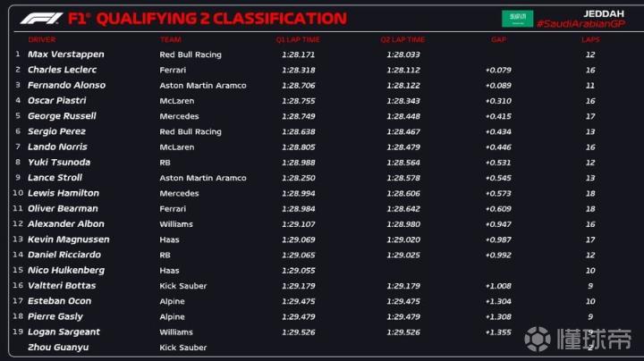Click Verstappen's Q2 time 1:28.033
The width and height of the screenshot is (644, 361).
(x=402, y=55)
